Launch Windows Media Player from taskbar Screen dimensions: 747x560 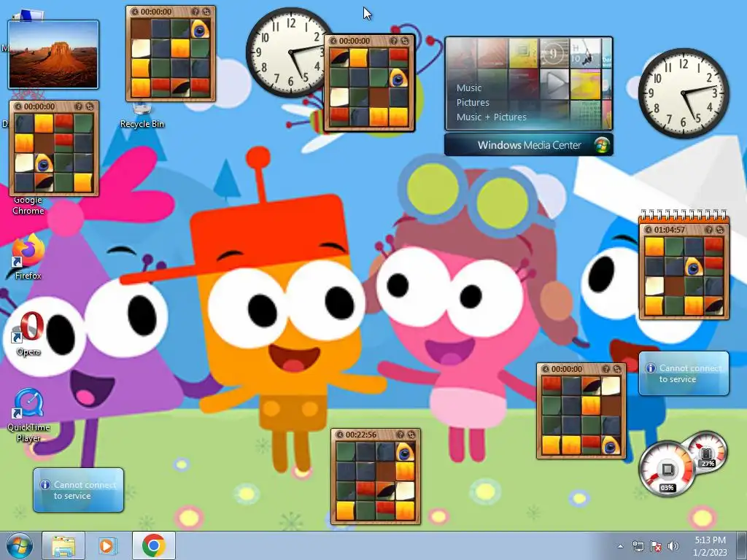pyautogui.click(x=107, y=545)
